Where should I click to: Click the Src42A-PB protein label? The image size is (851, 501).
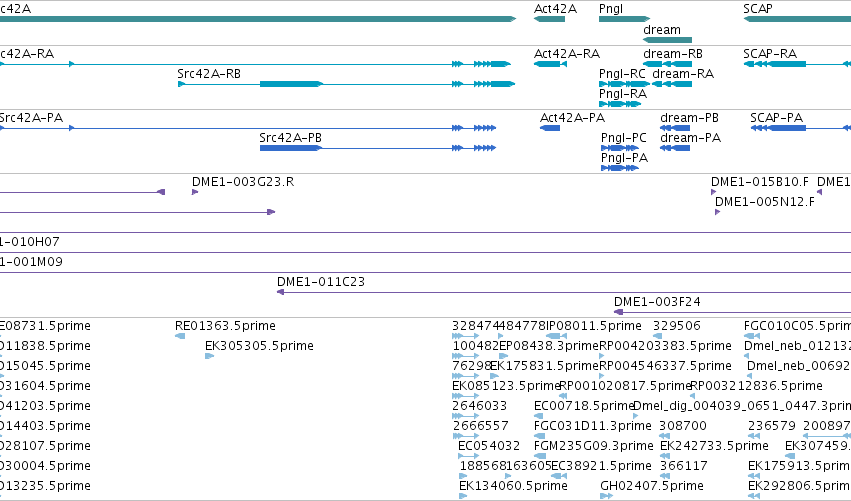pos(290,138)
